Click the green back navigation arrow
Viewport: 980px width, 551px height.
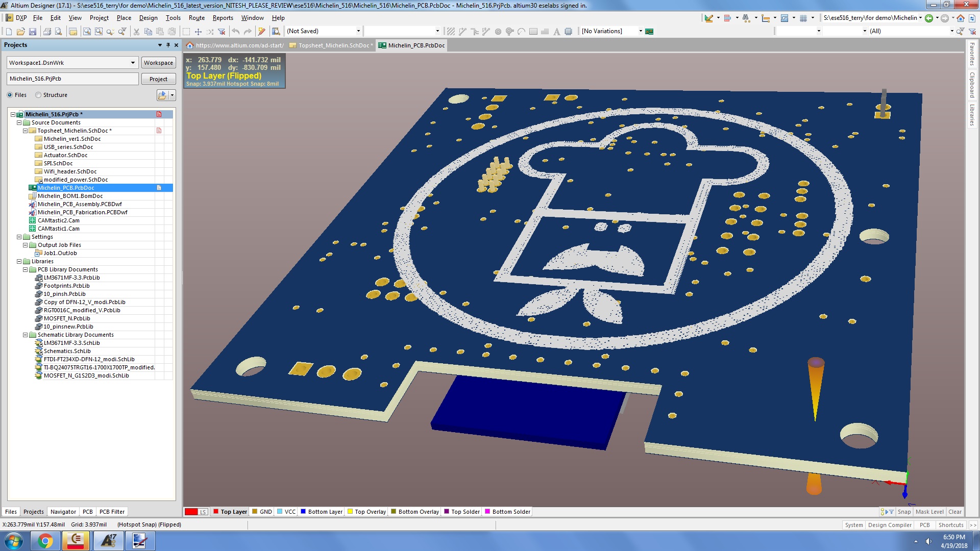tap(929, 18)
